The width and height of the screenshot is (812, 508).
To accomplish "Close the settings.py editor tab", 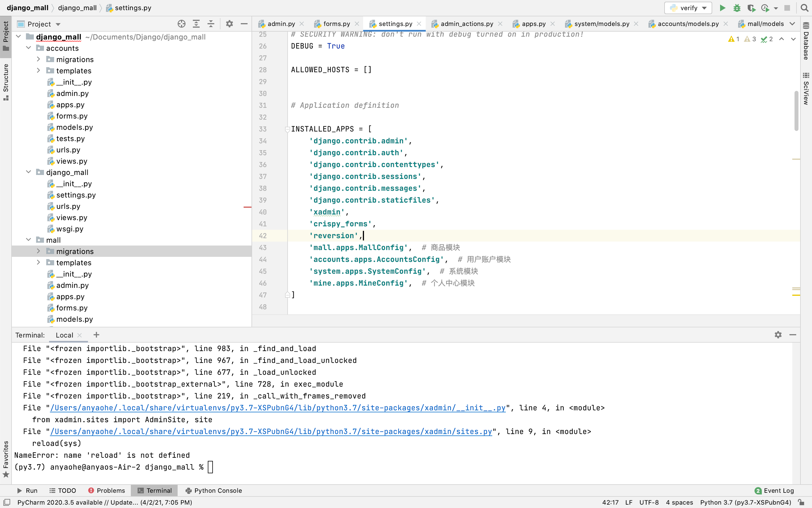I will coord(419,23).
